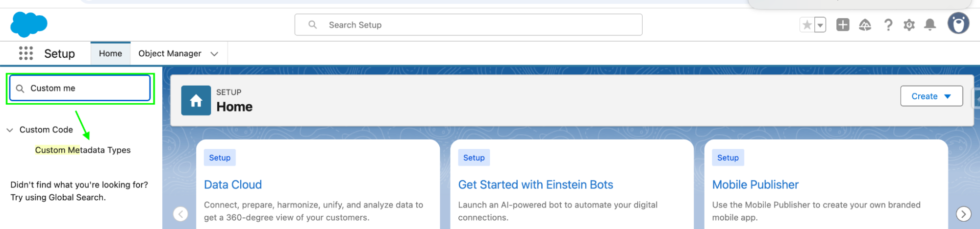The height and width of the screenshot is (229, 980).
Task: Click the Data Cloud card description text
Action: coord(313,211)
